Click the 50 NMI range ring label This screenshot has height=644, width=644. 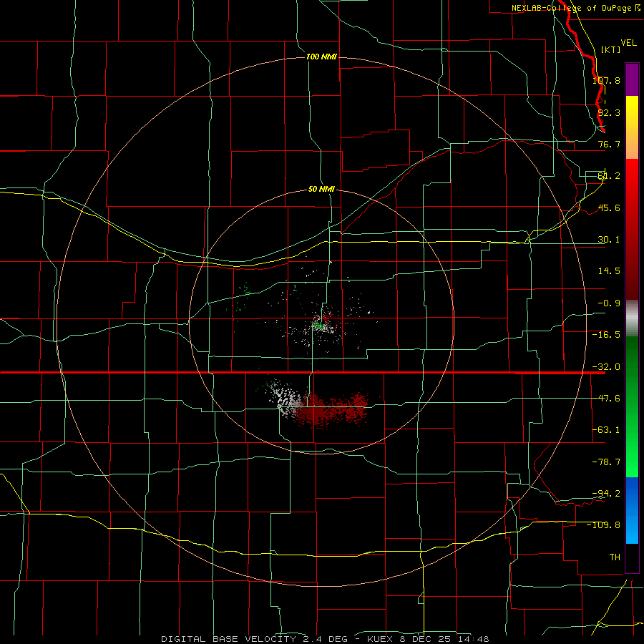(321, 189)
